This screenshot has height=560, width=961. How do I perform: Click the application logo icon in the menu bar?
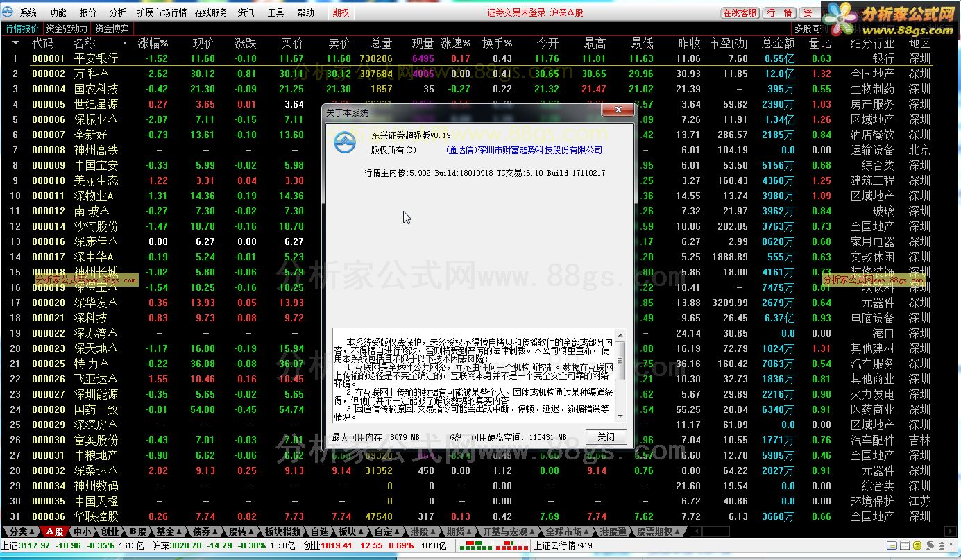(x=8, y=12)
